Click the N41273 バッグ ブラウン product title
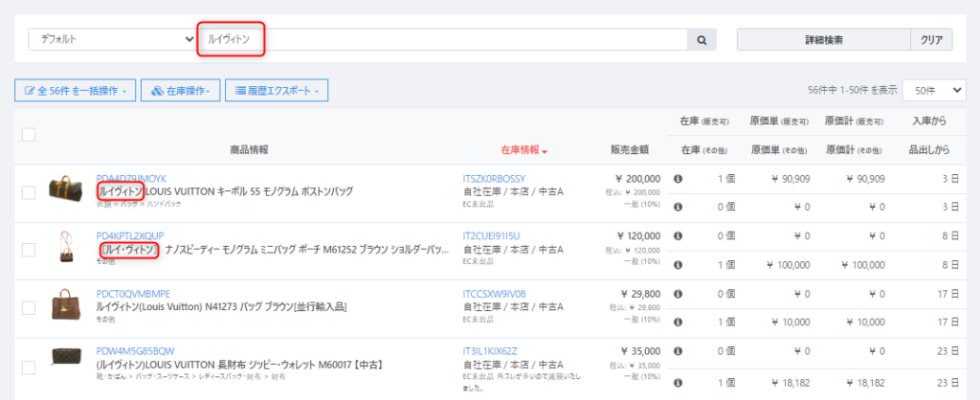Viewport: 980px width, 400px height. click(221, 307)
